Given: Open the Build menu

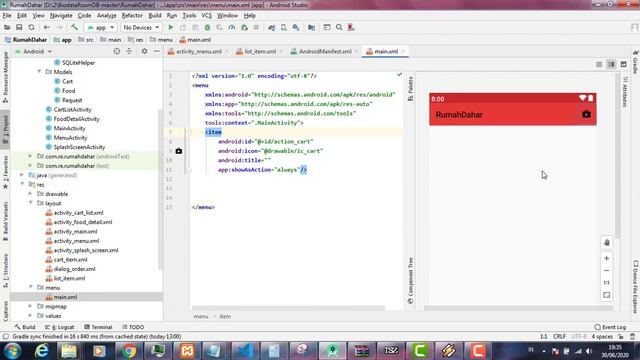Looking at the screenshot, I should click(155, 16).
